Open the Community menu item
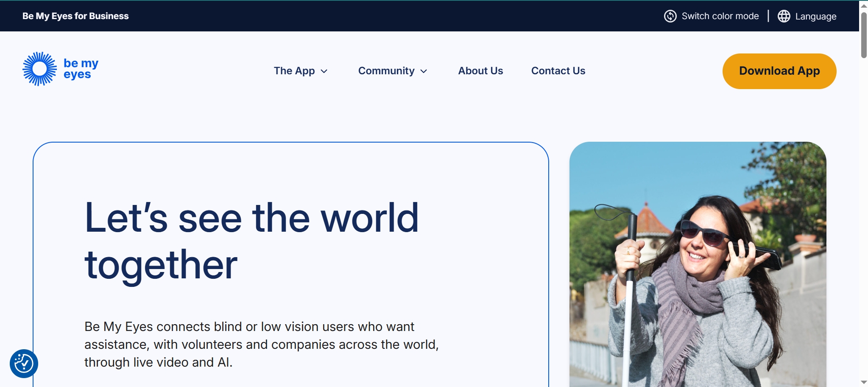 click(x=386, y=71)
